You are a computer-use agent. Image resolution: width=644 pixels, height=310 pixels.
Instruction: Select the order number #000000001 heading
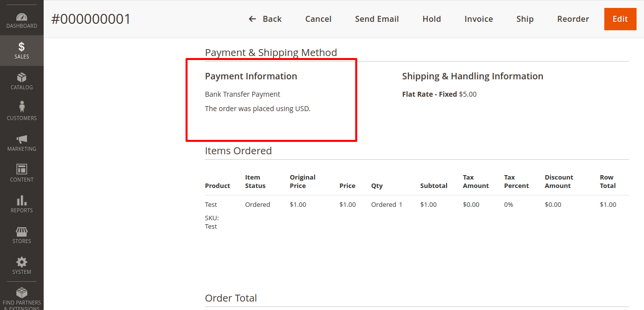click(91, 19)
